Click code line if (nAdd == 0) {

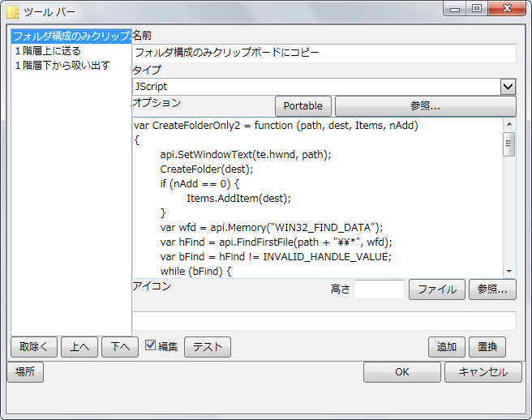pyautogui.click(x=199, y=183)
